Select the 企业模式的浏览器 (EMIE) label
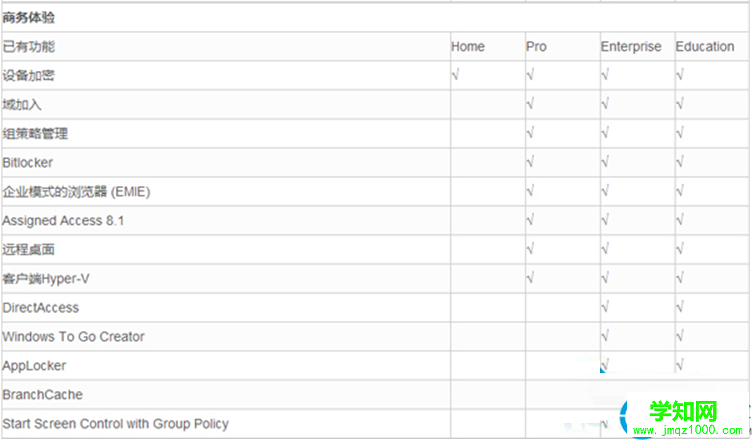 pyautogui.click(x=76, y=192)
